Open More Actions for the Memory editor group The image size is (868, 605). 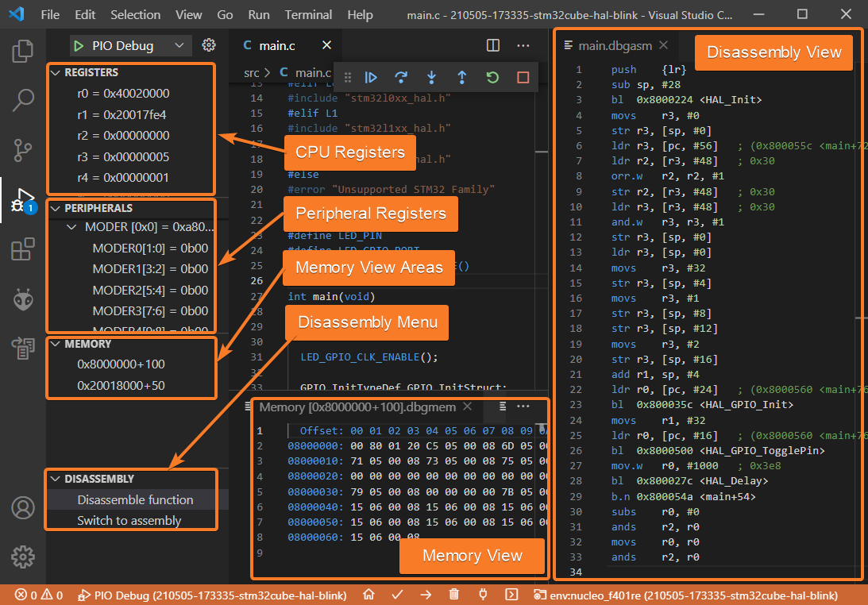(523, 407)
